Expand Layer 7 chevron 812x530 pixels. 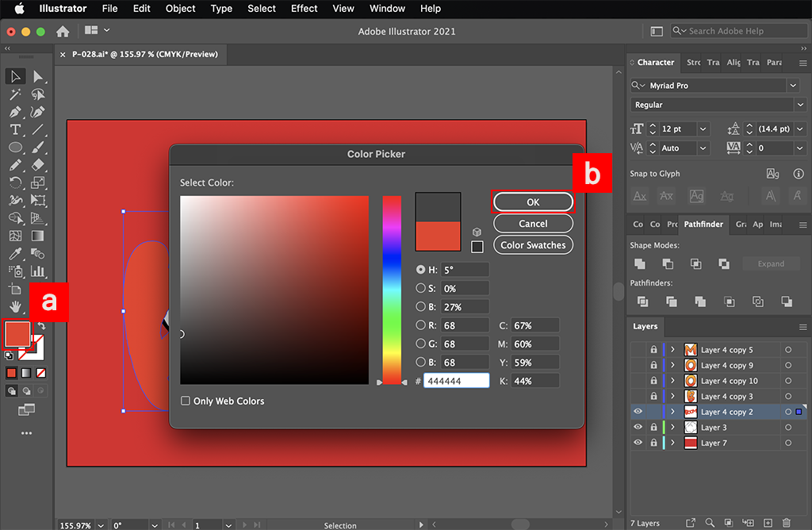click(x=672, y=443)
